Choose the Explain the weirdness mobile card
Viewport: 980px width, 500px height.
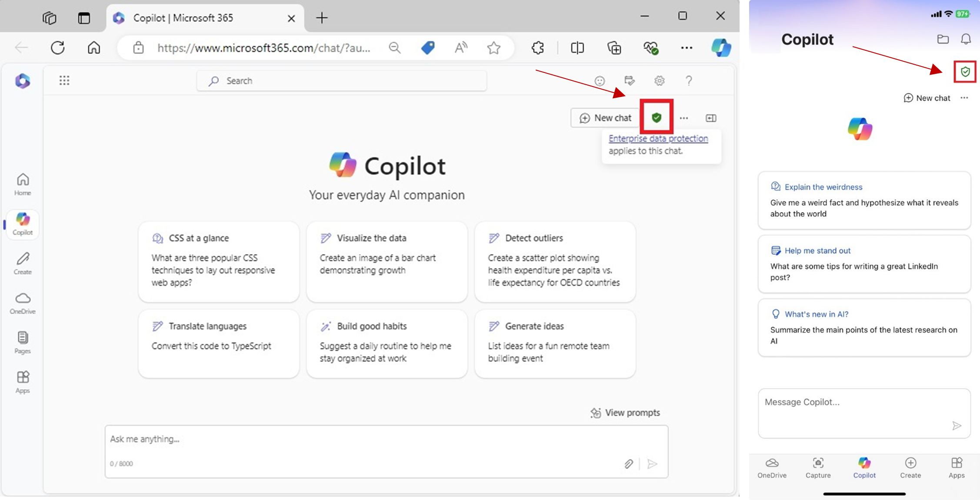864,200
